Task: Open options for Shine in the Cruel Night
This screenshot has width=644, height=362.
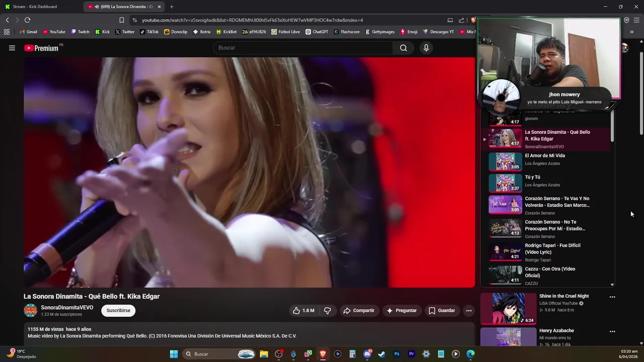Action: (612, 297)
